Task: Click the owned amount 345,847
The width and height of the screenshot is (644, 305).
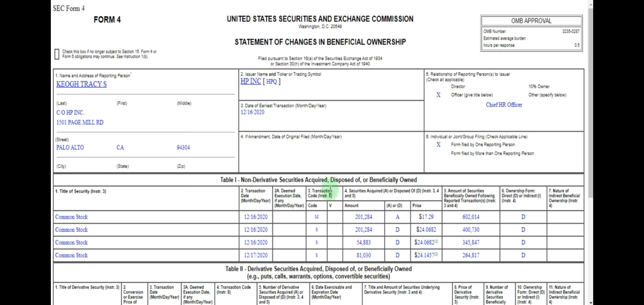Action: click(x=471, y=242)
